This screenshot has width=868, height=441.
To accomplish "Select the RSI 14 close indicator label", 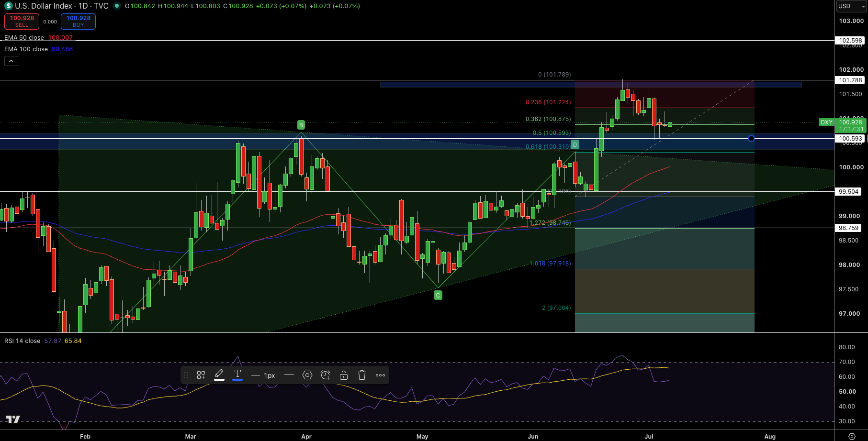I will (x=22, y=341).
